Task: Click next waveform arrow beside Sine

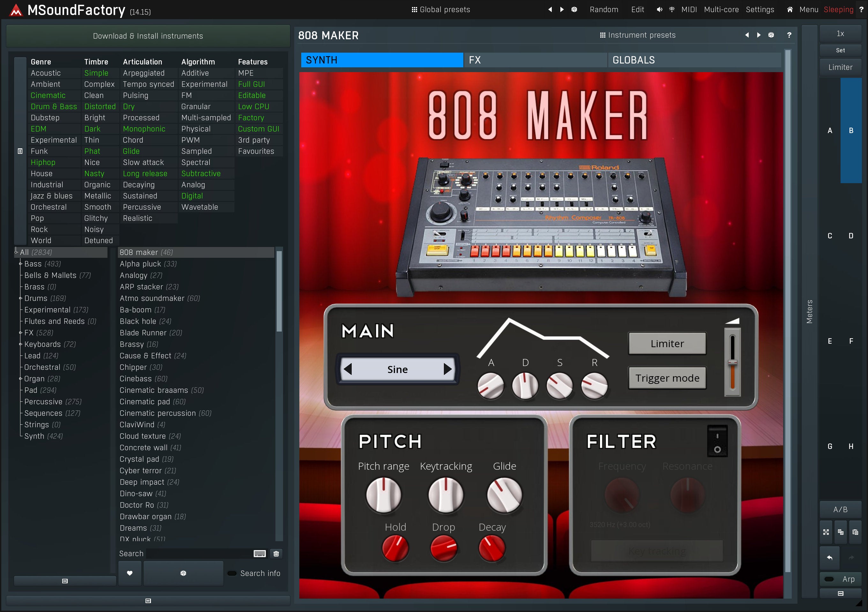Action: [447, 369]
